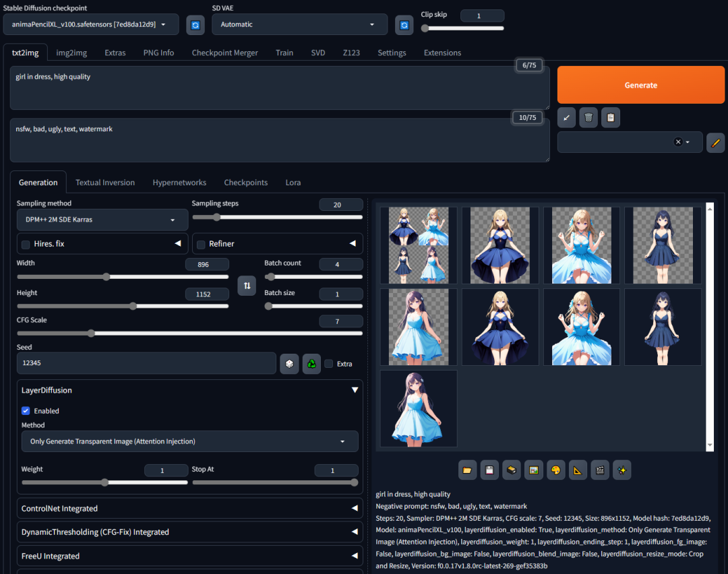Image resolution: width=728 pixels, height=574 pixels.
Task: Disable the LayerDiffusion Enabled checkbox
Action: (x=26, y=410)
